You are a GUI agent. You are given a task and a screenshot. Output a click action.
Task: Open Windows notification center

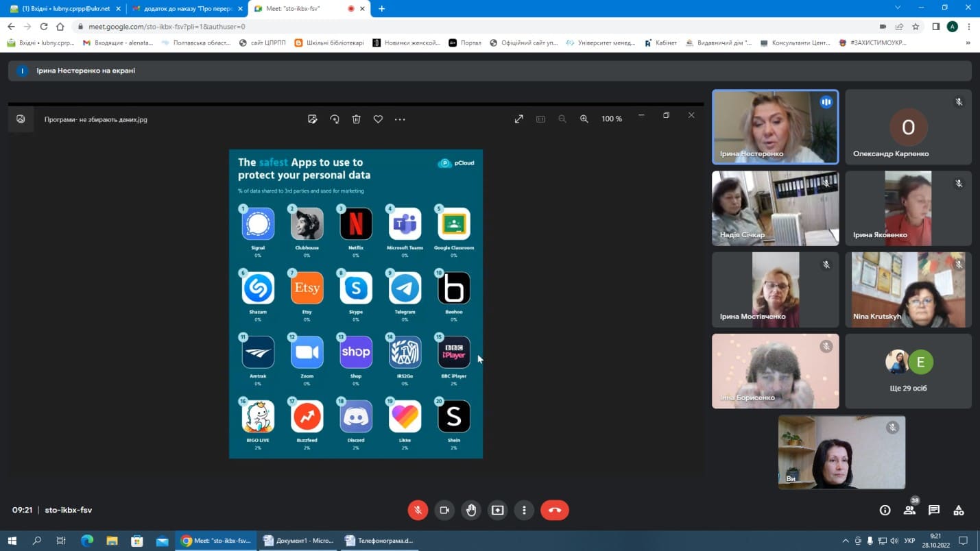(963, 541)
